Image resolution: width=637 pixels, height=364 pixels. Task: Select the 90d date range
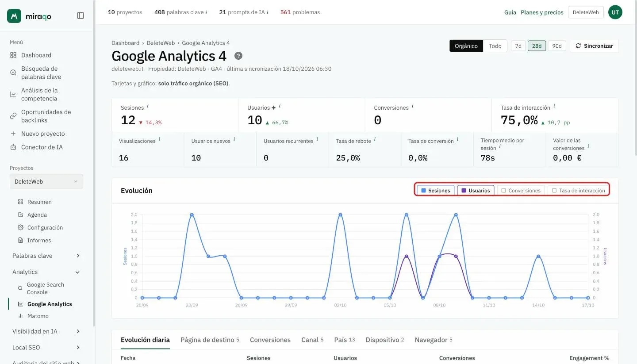tap(557, 46)
